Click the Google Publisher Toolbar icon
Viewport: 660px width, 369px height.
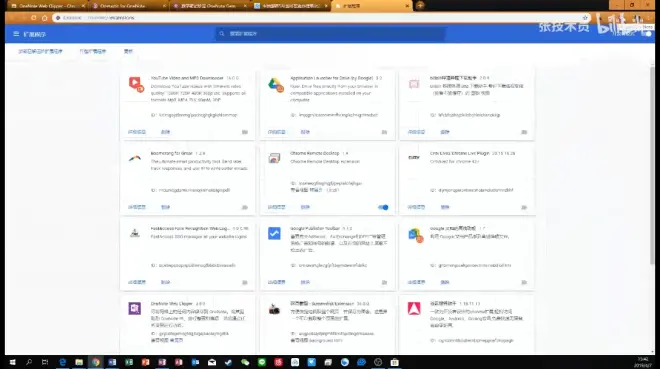click(274, 233)
